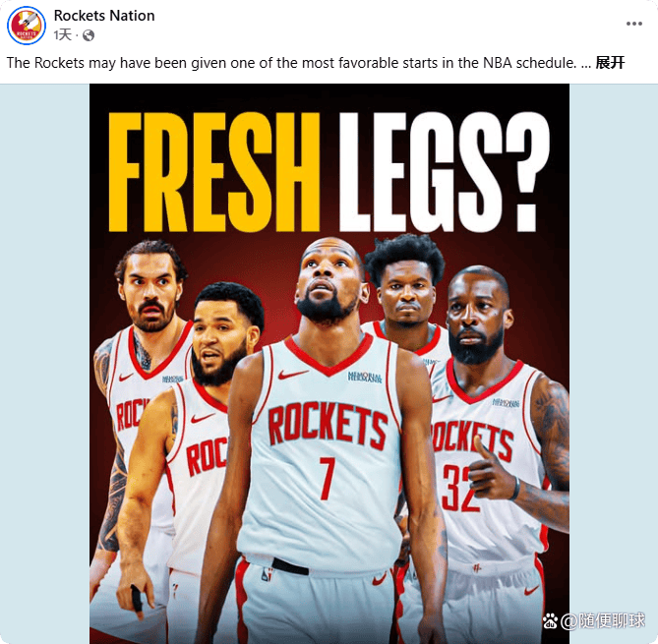Open the three-dot post options menu
Image resolution: width=658 pixels, height=644 pixels.
coord(634,24)
